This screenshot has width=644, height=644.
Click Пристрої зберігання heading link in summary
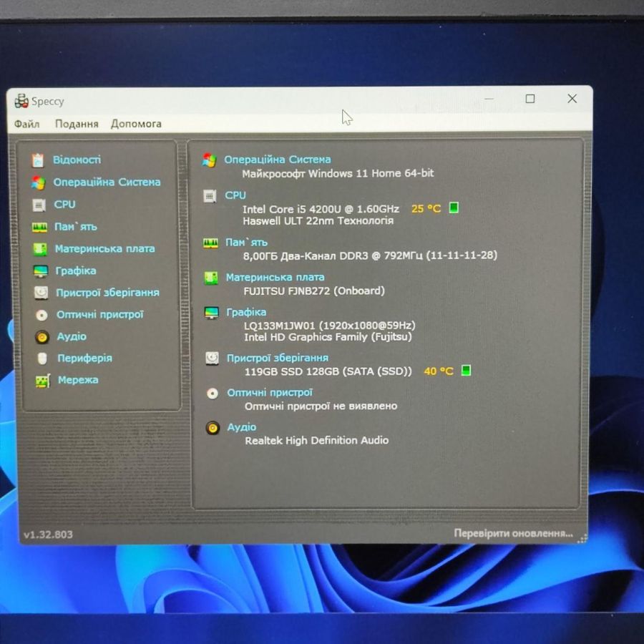pyautogui.click(x=277, y=358)
